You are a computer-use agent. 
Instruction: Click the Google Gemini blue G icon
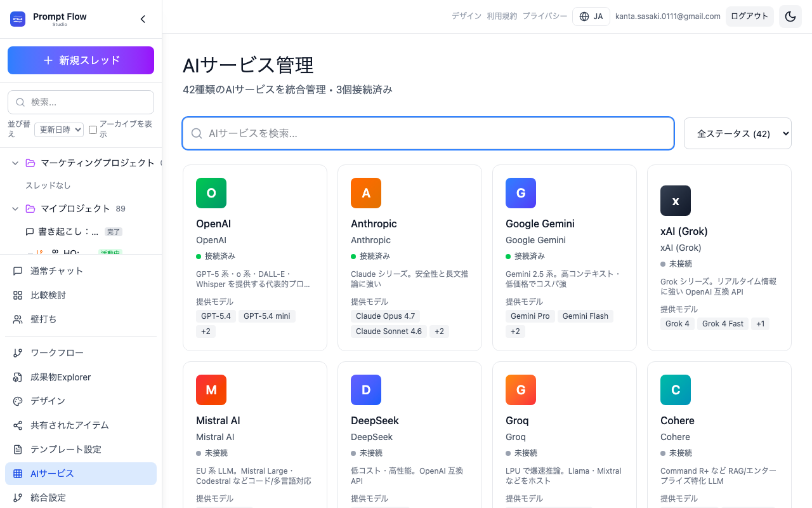pos(521,193)
